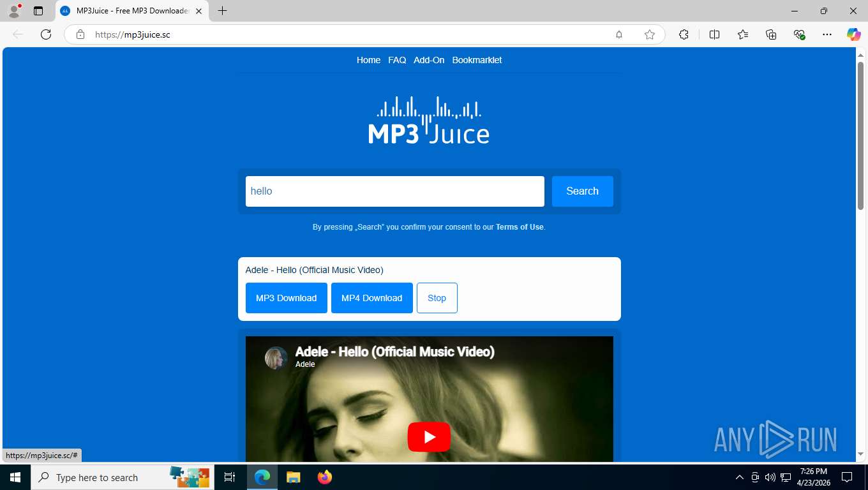
Task: Open the Windows Start menu
Action: pos(15,477)
